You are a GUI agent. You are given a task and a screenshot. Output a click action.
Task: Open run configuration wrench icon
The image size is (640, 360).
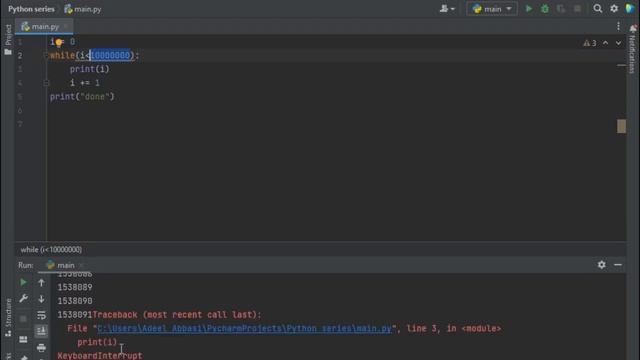tap(23, 299)
